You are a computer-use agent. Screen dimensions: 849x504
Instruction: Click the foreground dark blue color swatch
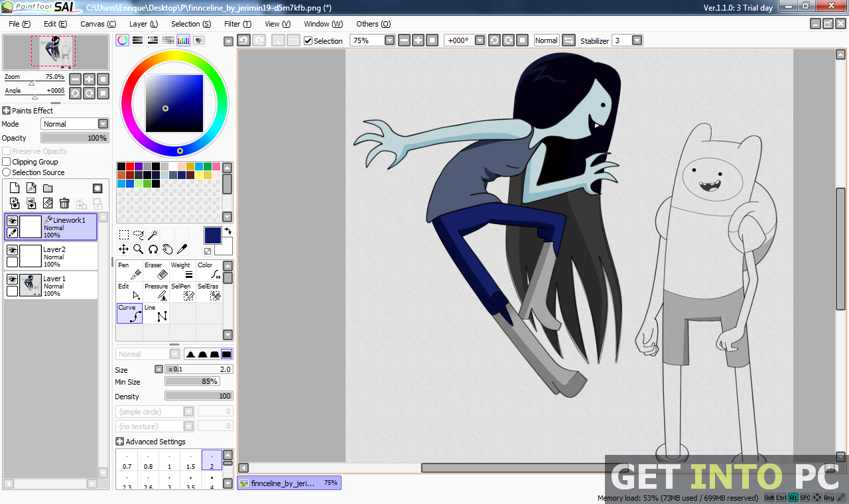212,235
